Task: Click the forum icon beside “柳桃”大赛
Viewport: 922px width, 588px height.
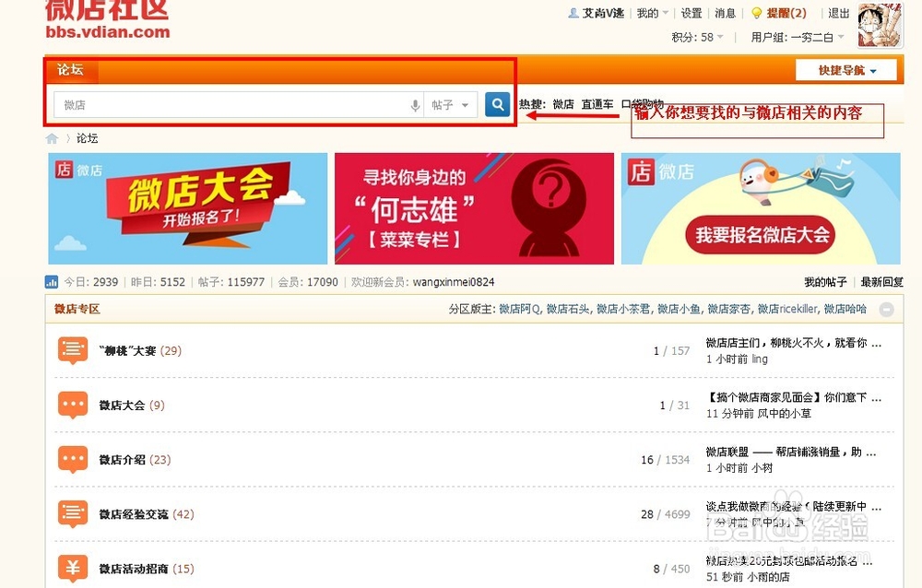Action: (73, 350)
